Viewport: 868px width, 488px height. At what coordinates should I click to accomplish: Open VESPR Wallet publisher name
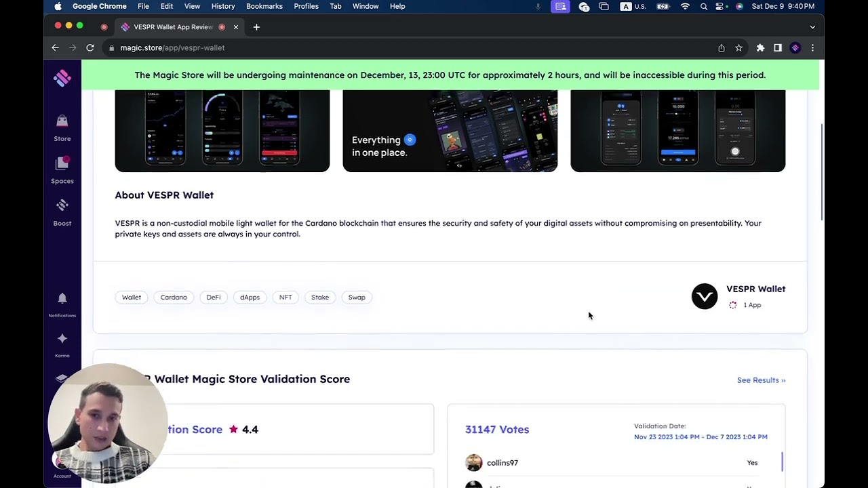pos(755,289)
